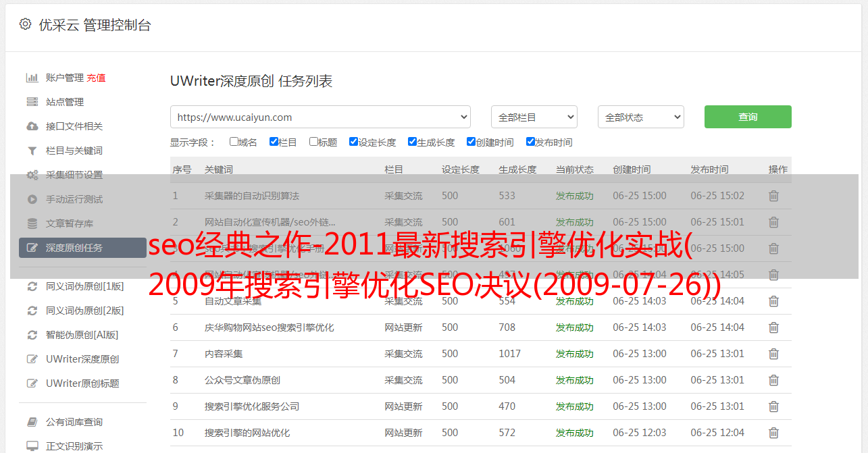
Task: Delete row 1 采集器的自动识别算法
Action: 774,196
